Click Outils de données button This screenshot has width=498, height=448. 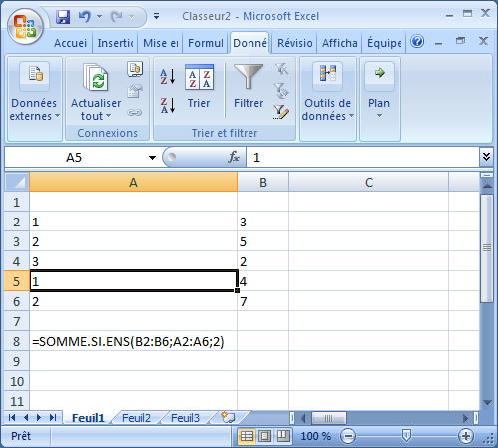click(328, 92)
